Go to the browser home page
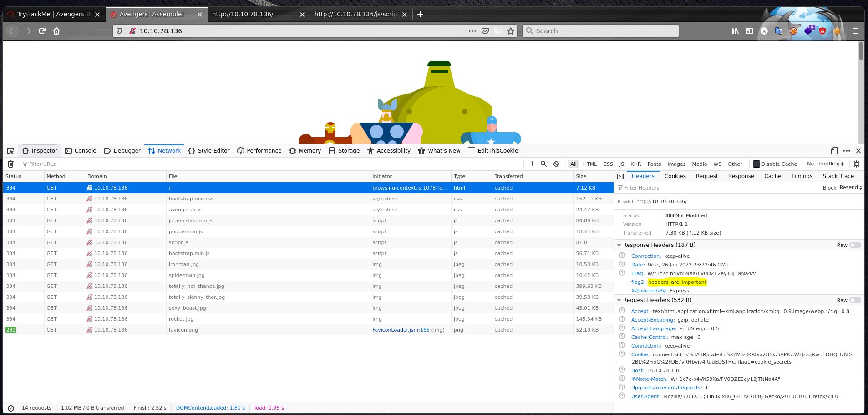The image size is (868, 415). (56, 31)
